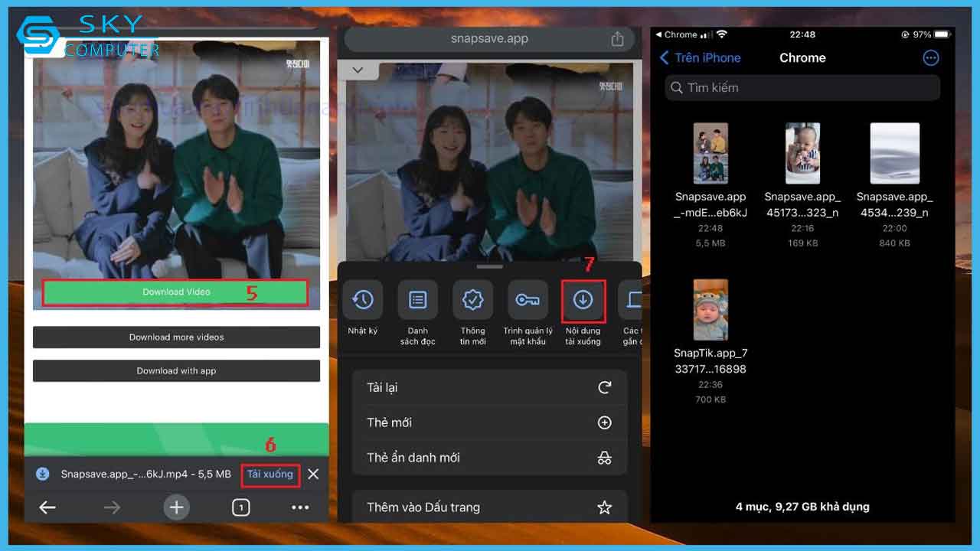Viewport: 980px width, 551px height.
Task: Tap the star icon beside Thêm vào Dấu trang
Action: pyautogui.click(x=605, y=507)
